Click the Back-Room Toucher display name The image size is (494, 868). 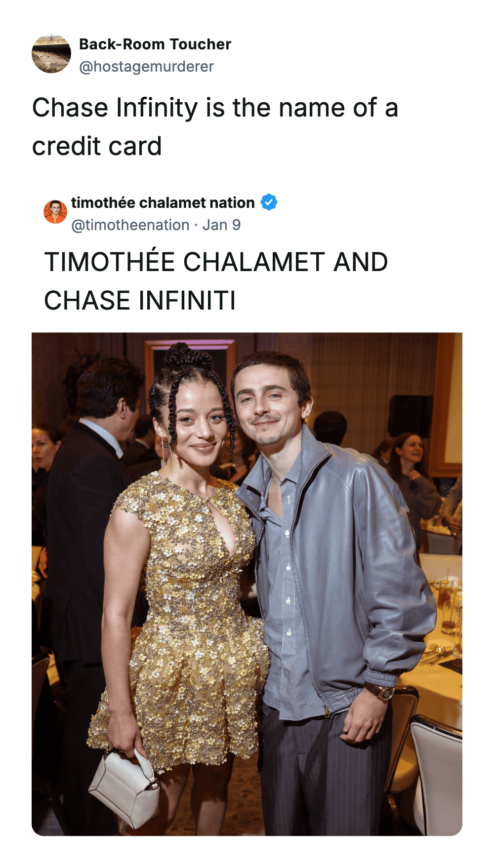155,44
